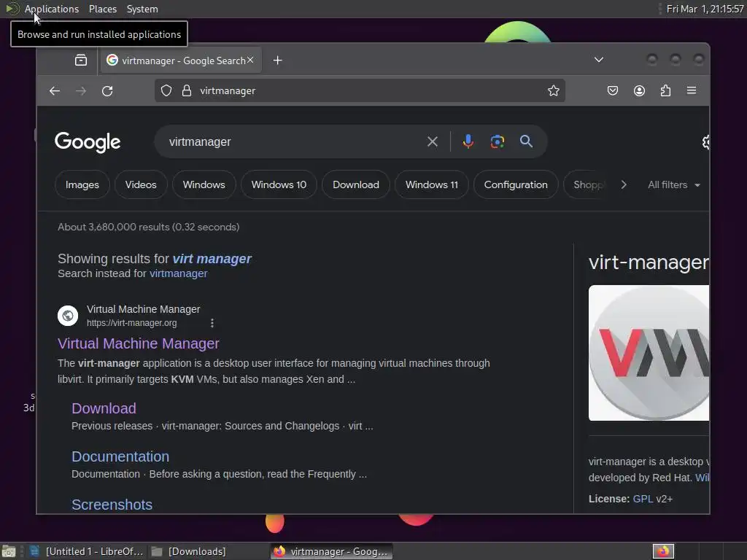The height and width of the screenshot is (560, 747).
Task: Open the All filters dropdown
Action: click(673, 184)
